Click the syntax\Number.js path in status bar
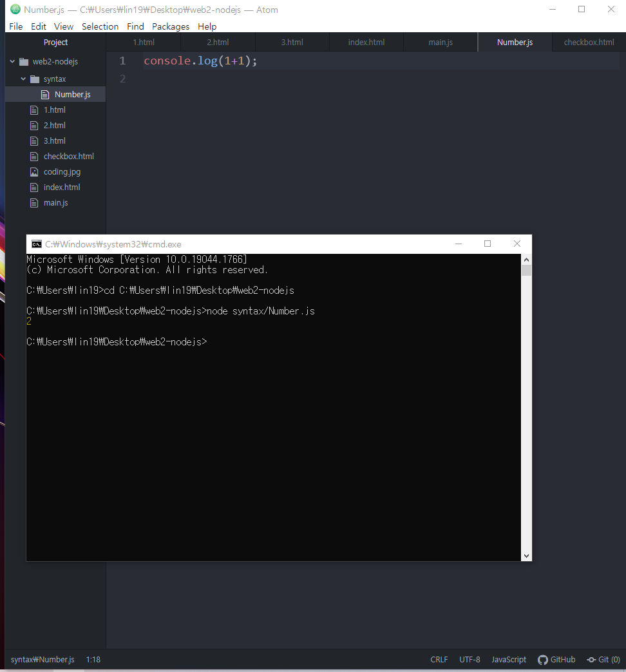 click(43, 660)
